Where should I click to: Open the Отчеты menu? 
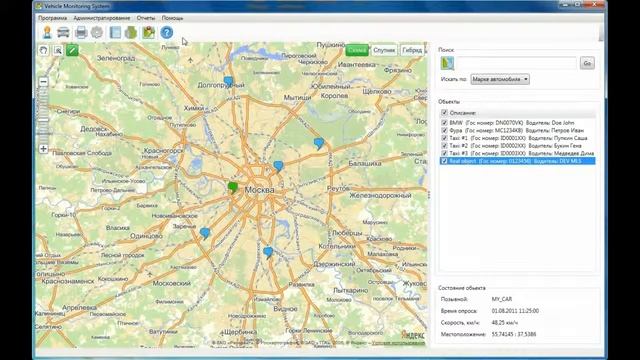146,18
